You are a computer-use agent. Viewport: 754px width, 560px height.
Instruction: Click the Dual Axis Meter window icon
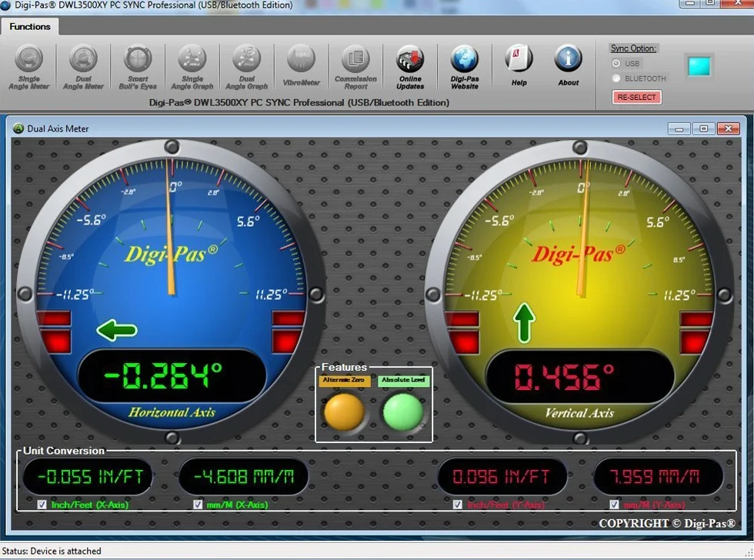(x=18, y=128)
